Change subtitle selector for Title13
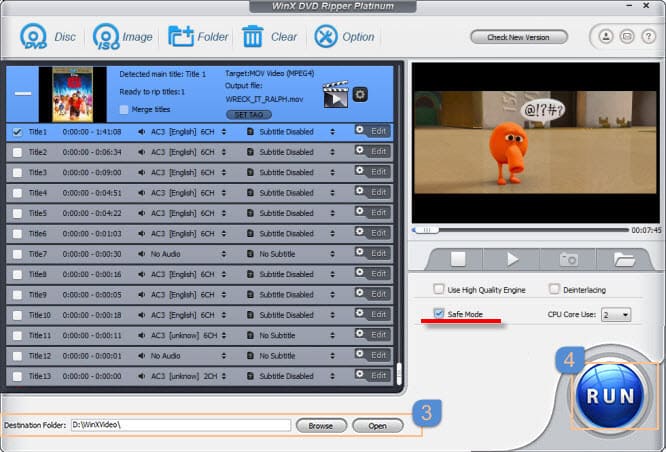 pos(332,376)
